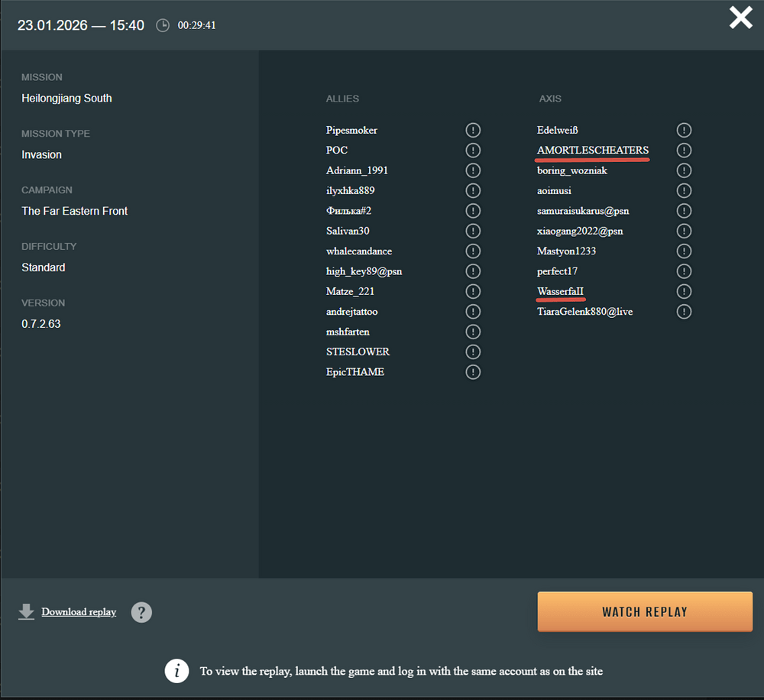Select player name samuraisukarus@psn

coord(583,211)
